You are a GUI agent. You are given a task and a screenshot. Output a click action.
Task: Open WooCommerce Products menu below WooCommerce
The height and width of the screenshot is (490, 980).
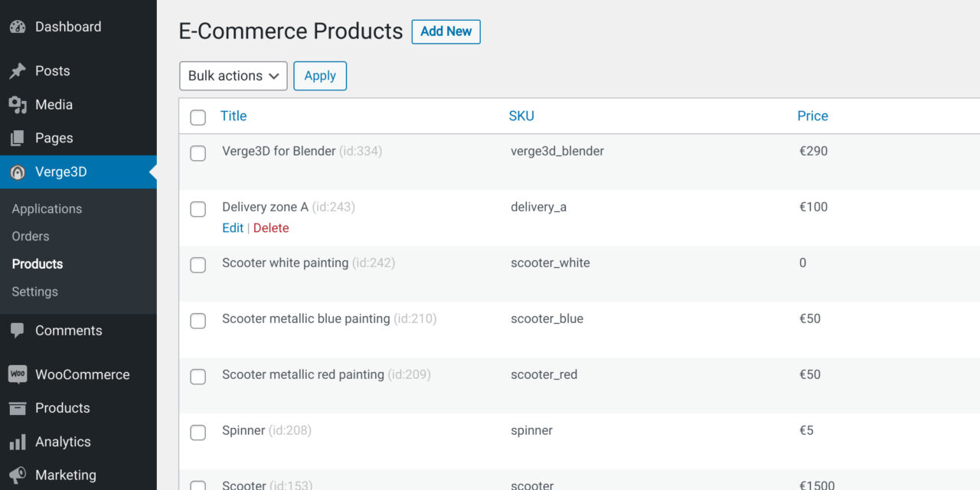point(78,408)
